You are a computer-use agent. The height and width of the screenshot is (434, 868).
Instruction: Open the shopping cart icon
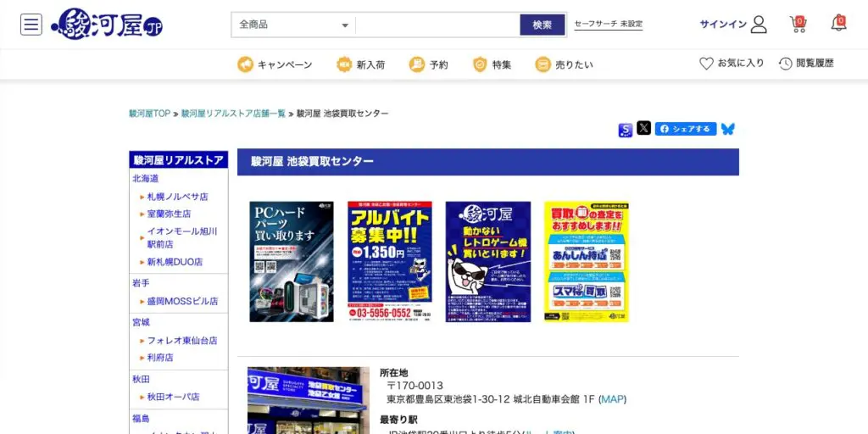click(x=798, y=24)
